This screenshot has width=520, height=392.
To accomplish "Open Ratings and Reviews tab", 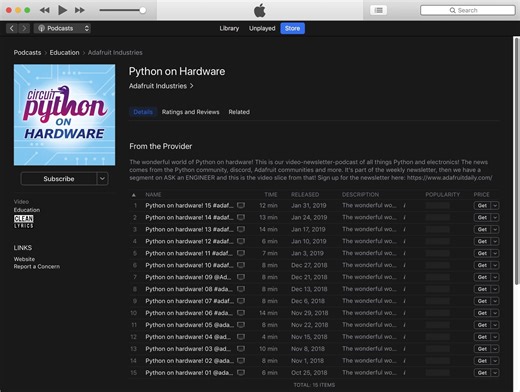I will click(x=190, y=112).
